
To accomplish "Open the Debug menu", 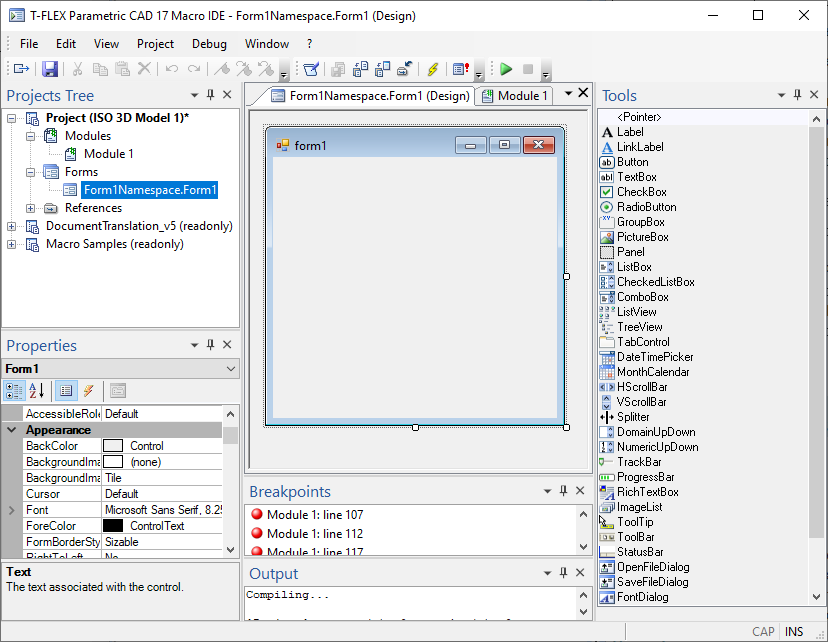I will [x=209, y=44].
